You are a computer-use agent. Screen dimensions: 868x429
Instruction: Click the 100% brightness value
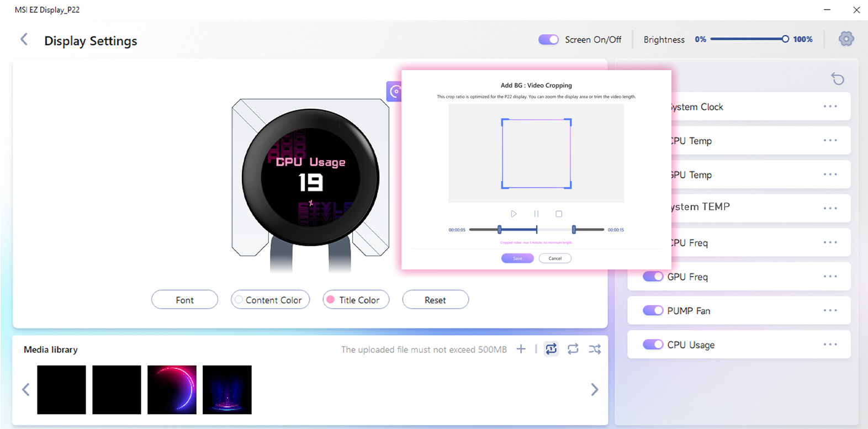pos(803,39)
